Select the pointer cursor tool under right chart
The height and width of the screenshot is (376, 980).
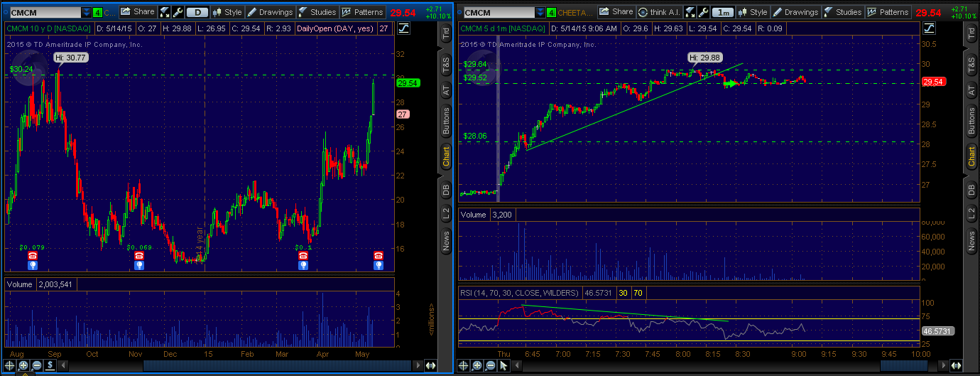pyautogui.click(x=503, y=365)
